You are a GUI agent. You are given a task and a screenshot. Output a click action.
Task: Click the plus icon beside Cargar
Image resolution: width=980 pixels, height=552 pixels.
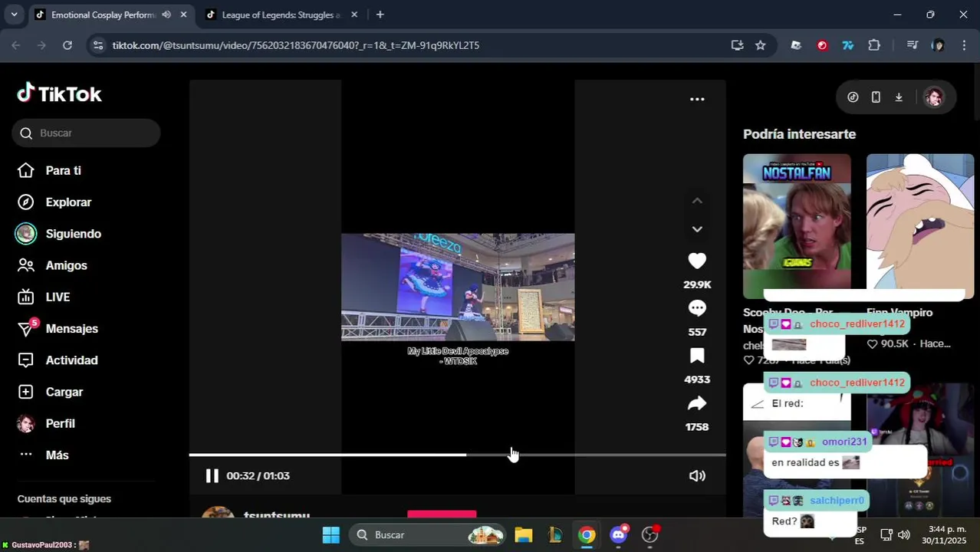point(26,392)
